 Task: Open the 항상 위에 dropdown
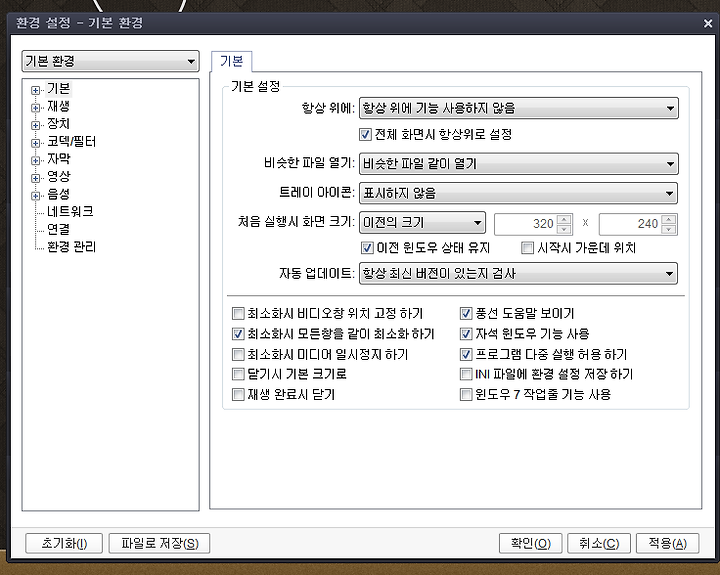point(518,108)
